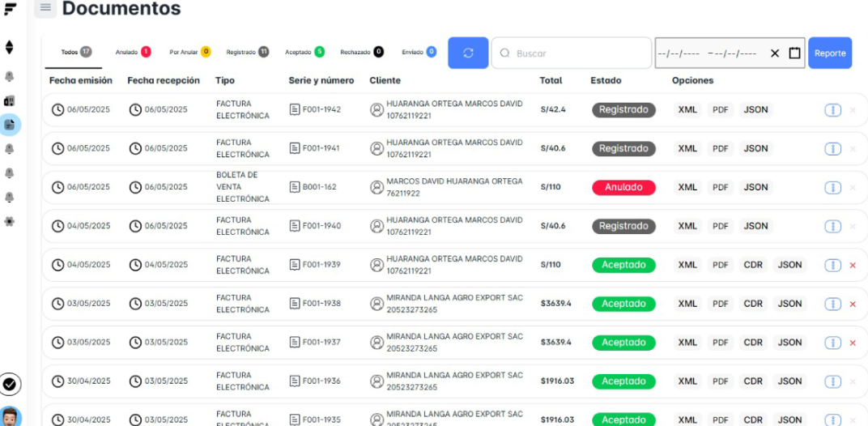This screenshot has height=426, width=868.
Task: Click the end date field
Action: pos(735,53)
